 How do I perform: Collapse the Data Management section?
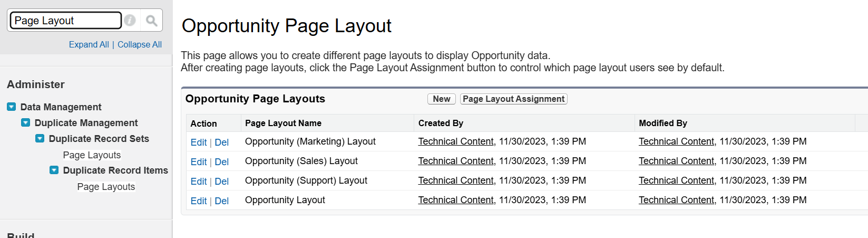[x=11, y=107]
